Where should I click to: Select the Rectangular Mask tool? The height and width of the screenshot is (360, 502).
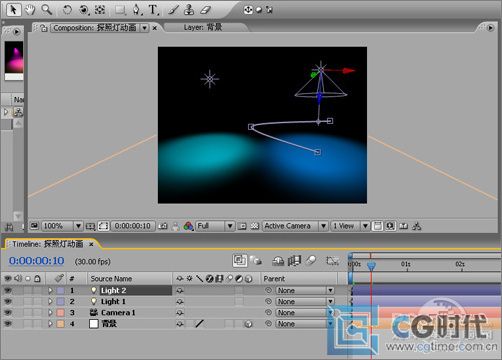tap(120, 10)
